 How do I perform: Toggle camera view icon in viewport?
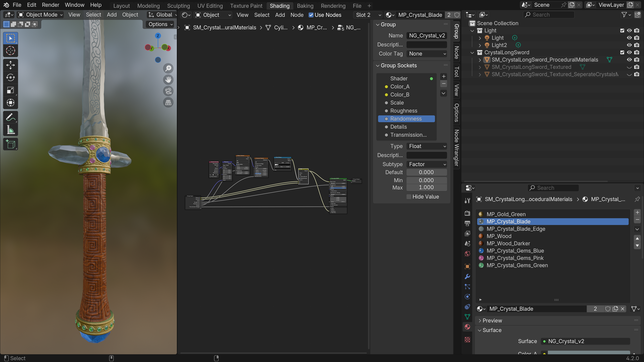coord(168,91)
